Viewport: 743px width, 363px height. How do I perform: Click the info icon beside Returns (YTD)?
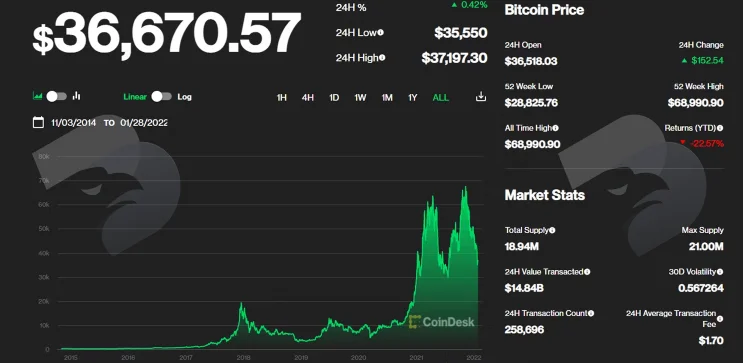point(720,128)
